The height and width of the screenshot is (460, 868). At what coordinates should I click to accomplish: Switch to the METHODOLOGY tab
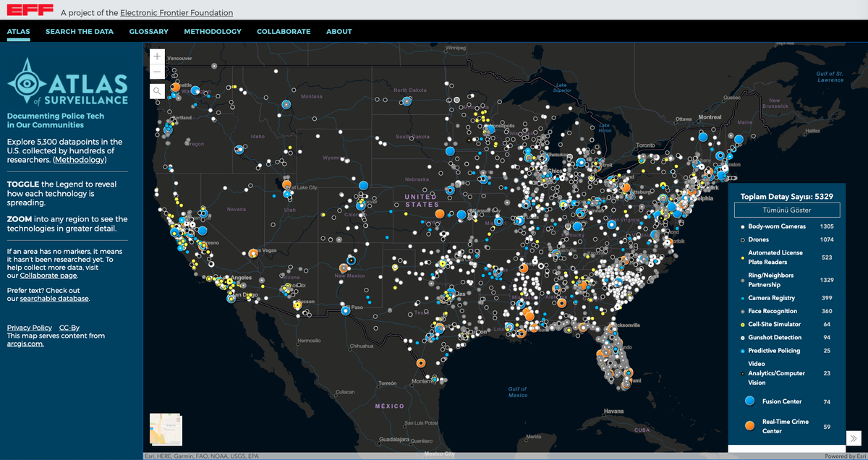pos(213,31)
